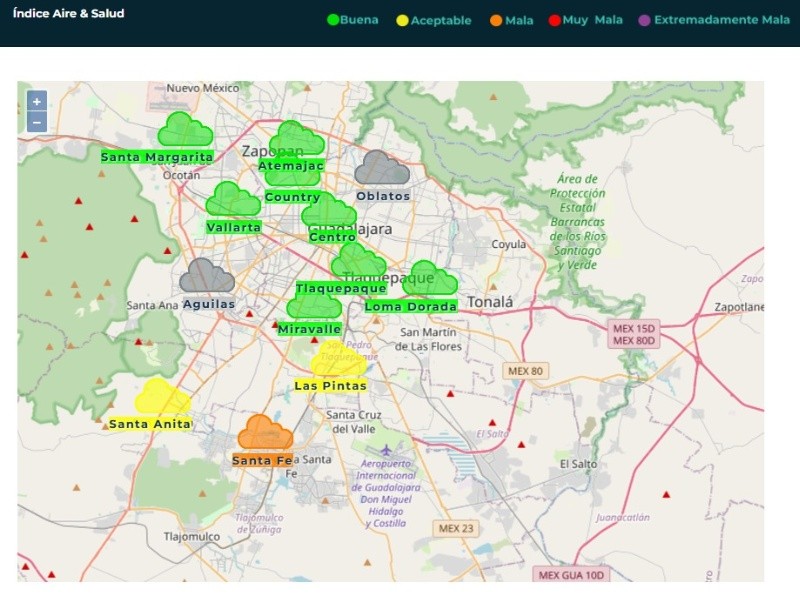
Task: Click the Miravalle station label
Action: [x=309, y=329]
